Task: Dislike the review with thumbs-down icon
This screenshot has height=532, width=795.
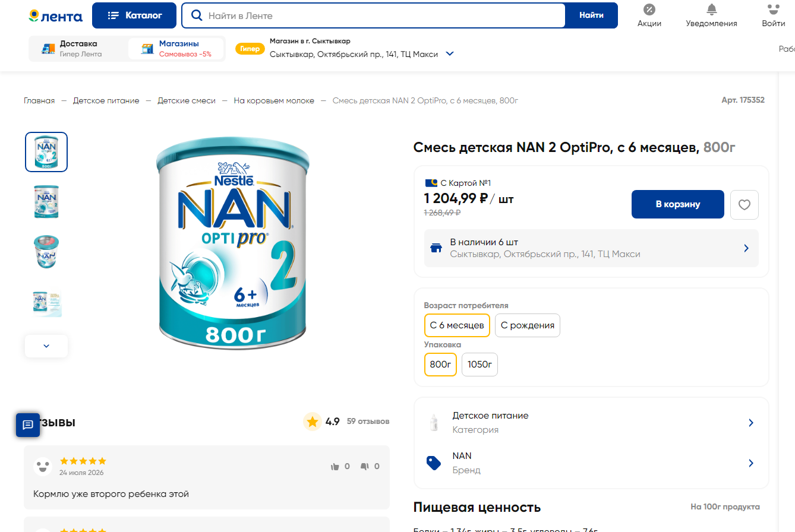Action: (x=365, y=467)
